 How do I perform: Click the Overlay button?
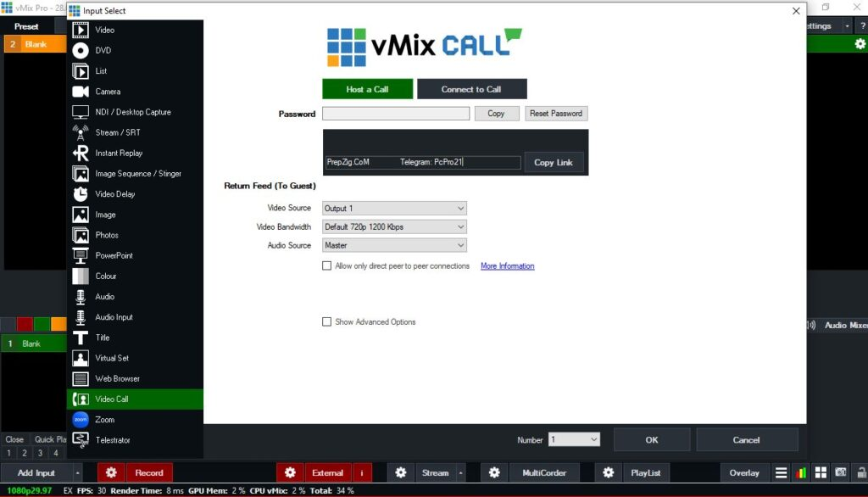[x=744, y=472]
